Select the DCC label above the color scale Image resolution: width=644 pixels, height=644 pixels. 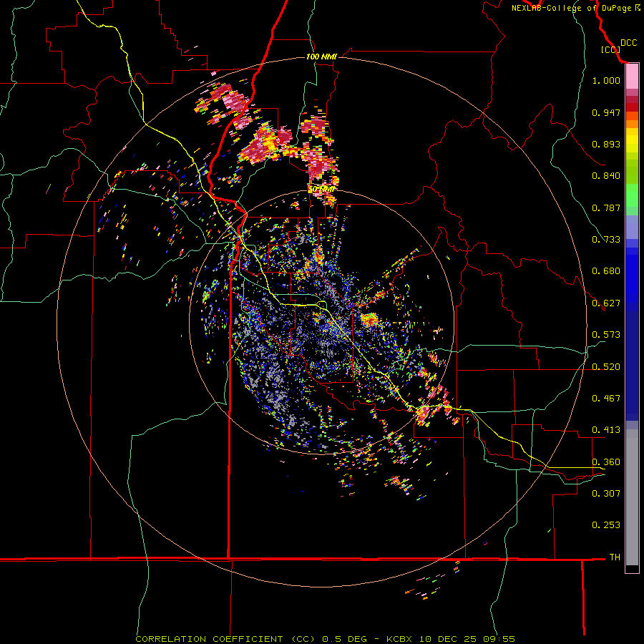tap(628, 43)
